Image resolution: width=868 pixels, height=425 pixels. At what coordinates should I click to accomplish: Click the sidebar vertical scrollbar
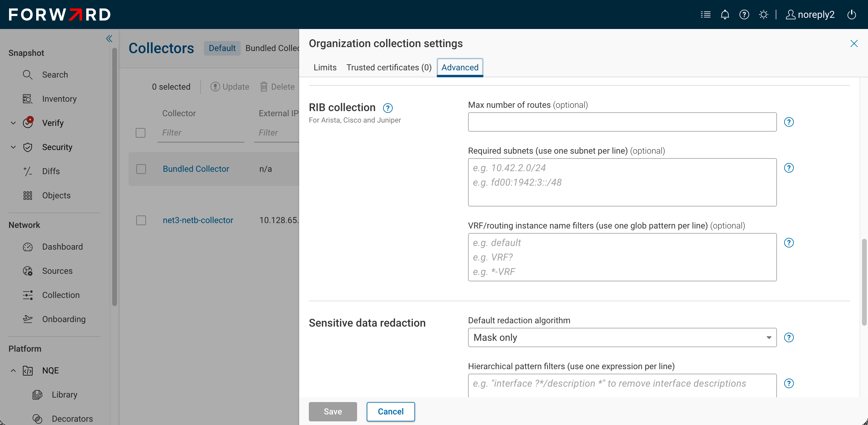pos(115,177)
